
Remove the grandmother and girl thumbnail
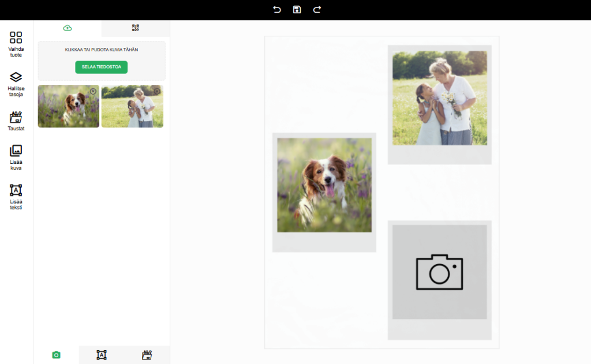pyautogui.click(x=156, y=91)
